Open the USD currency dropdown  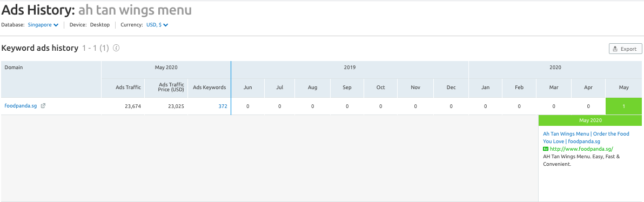(157, 25)
